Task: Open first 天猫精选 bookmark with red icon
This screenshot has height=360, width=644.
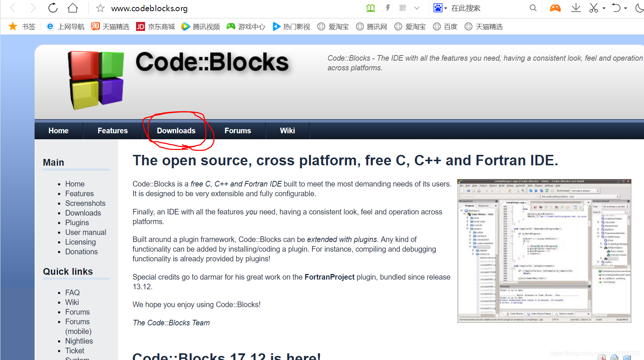Action: tap(110, 26)
